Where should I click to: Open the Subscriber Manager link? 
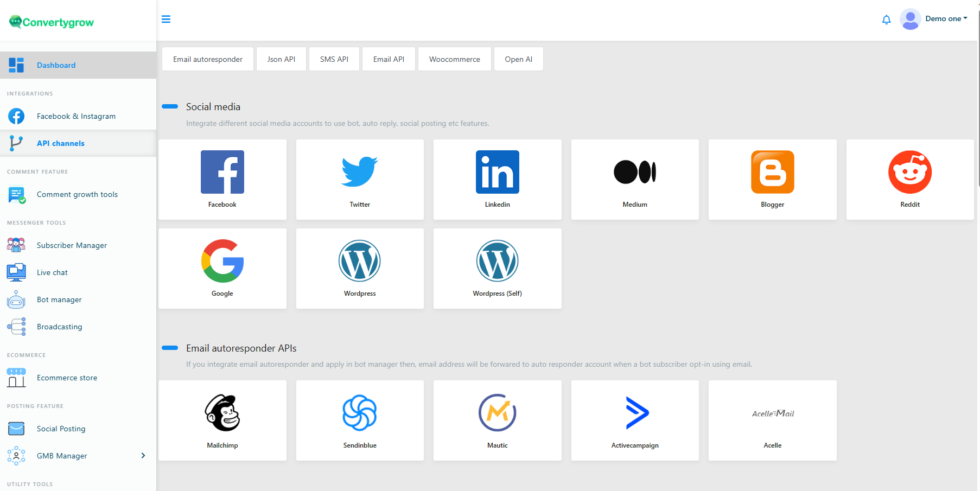coord(72,245)
